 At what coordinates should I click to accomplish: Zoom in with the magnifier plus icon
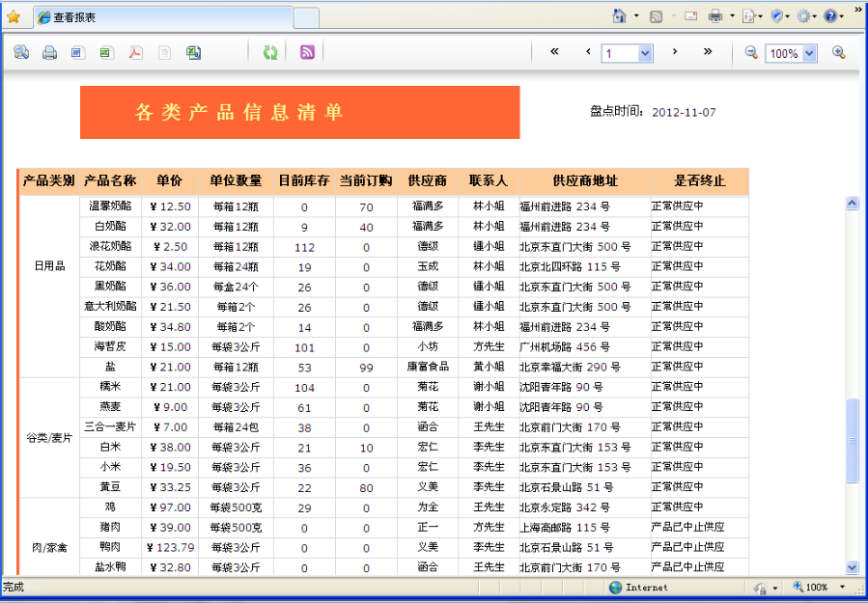(x=838, y=53)
